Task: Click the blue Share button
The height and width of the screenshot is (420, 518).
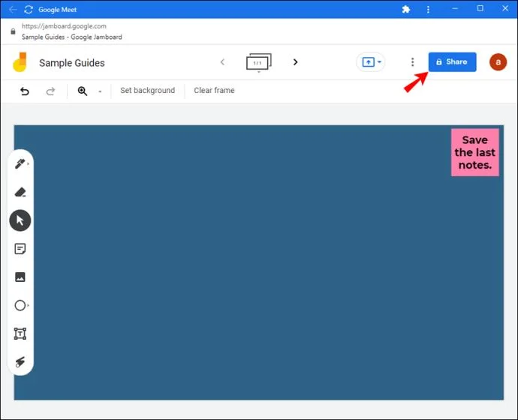Action: [x=452, y=62]
